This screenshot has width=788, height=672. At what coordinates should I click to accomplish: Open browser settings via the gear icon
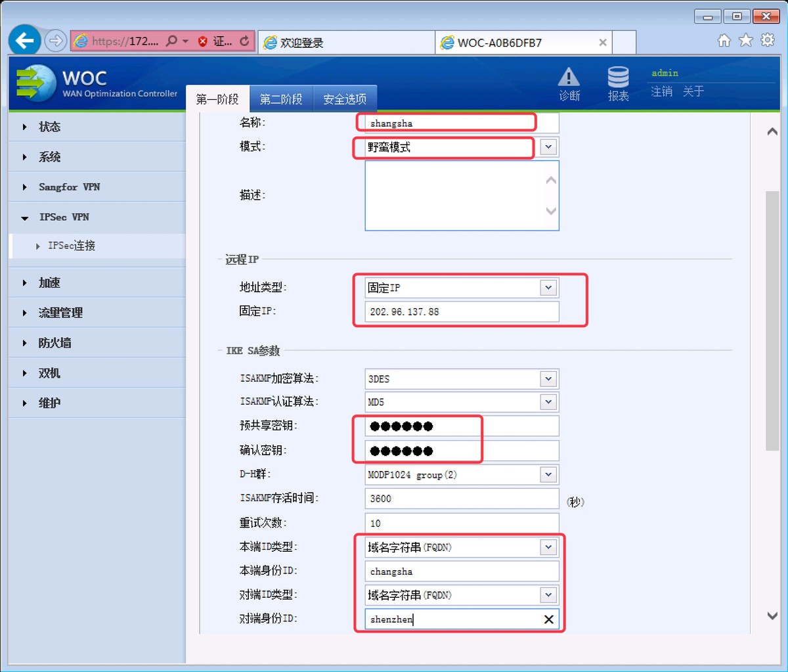click(767, 40)
